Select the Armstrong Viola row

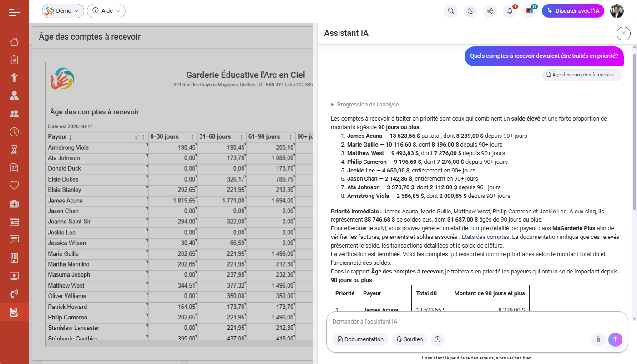[x=179, y=147]
